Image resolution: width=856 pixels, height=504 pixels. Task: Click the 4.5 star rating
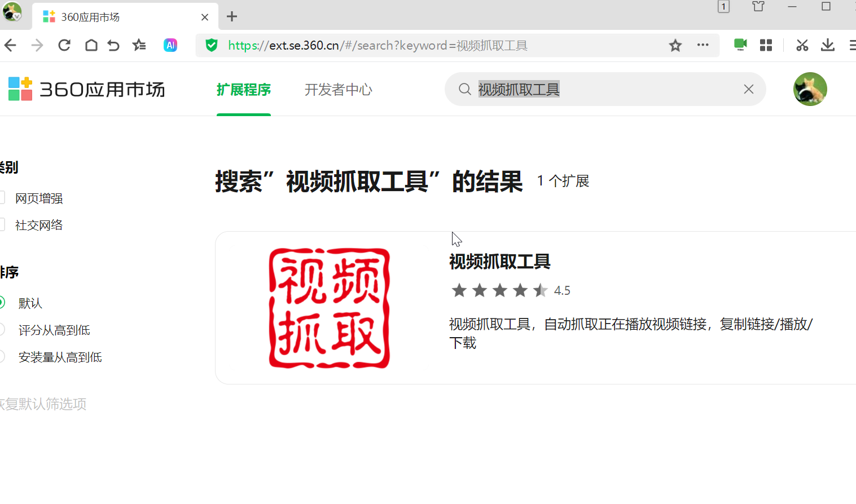tap(511, 290)
